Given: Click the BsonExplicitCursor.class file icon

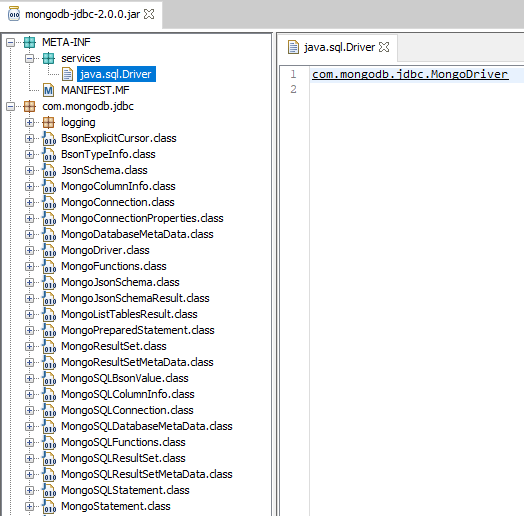Looking at the screenshot, I should point(49,138).
